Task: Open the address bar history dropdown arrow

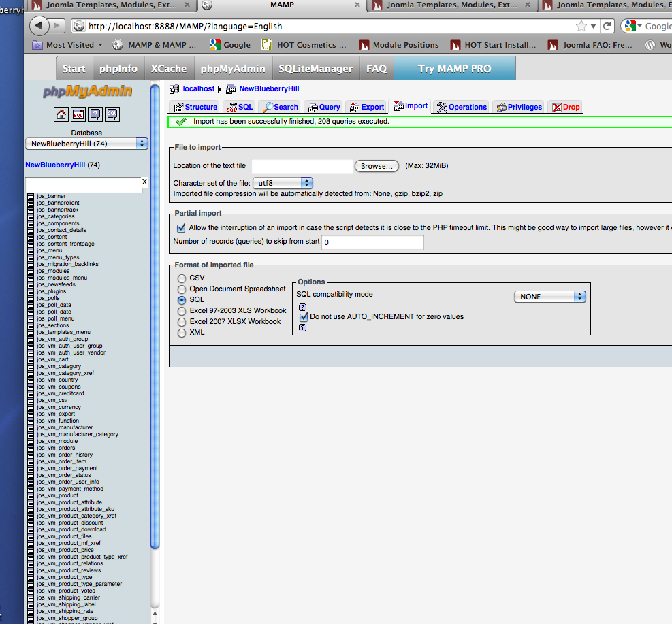Action: pos(593,26)
